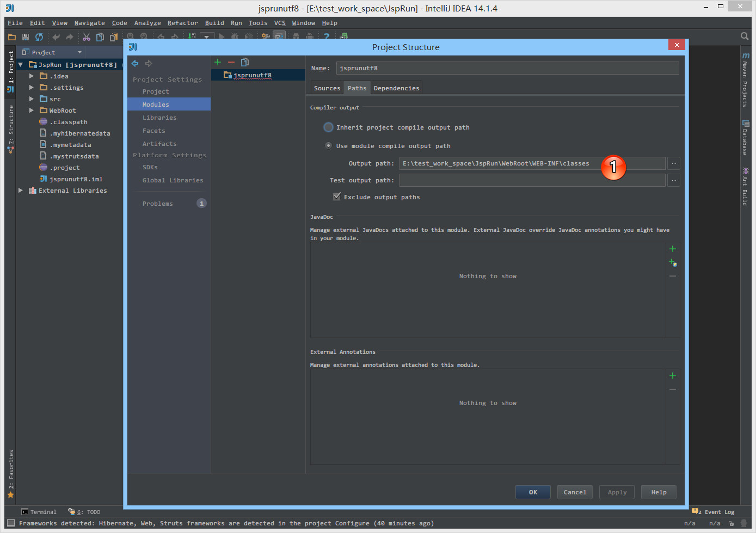Click the Test output path field
The height and width of the screenshot is (533, 756).
point(532,180)
